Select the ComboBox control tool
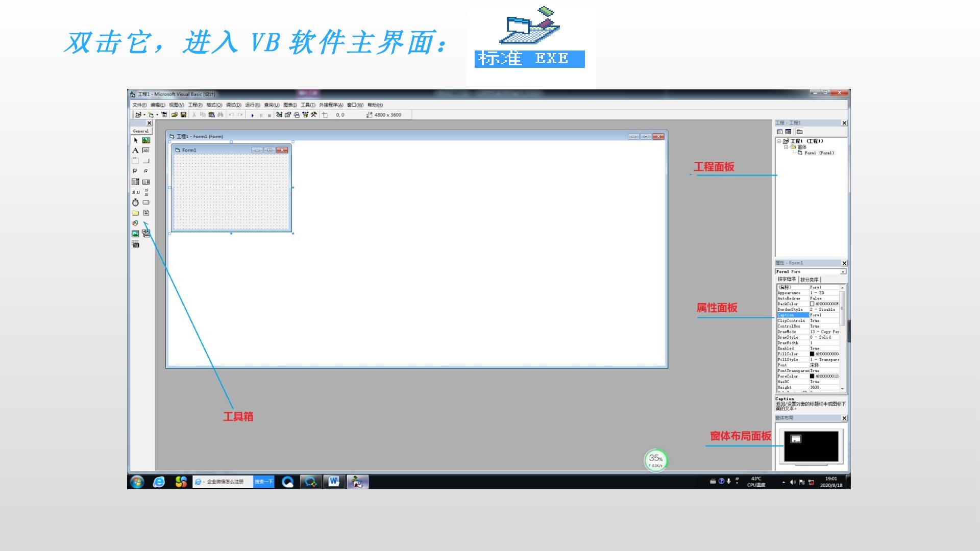980x551 pixels. click(x=135, y=182)
